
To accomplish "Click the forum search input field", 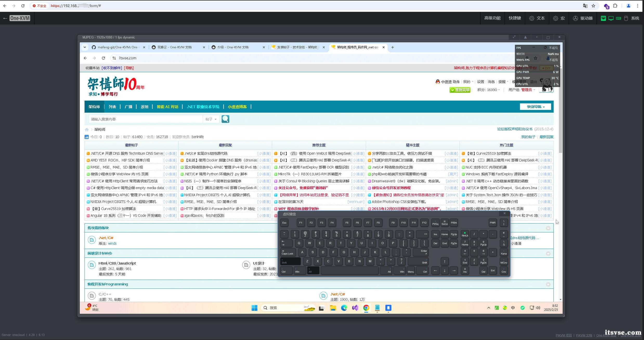I will click(x=146, y=119).
